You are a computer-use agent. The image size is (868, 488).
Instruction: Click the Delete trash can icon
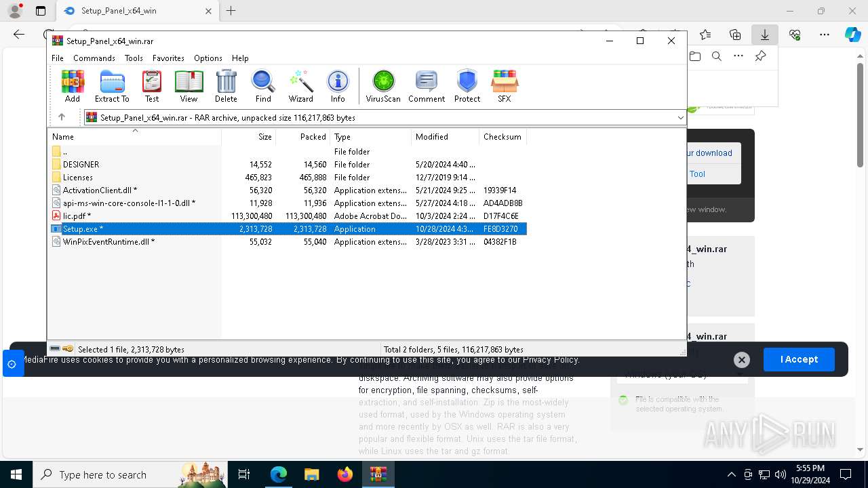pyautogui.click(x=226, y=86)
